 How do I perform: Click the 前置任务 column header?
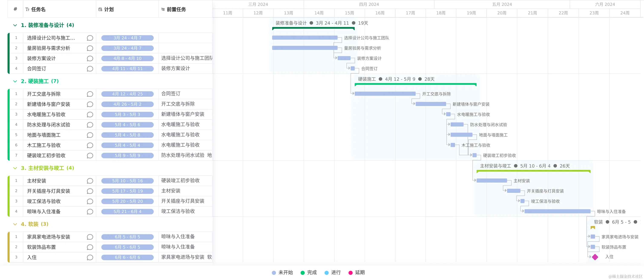pos(176,9)
